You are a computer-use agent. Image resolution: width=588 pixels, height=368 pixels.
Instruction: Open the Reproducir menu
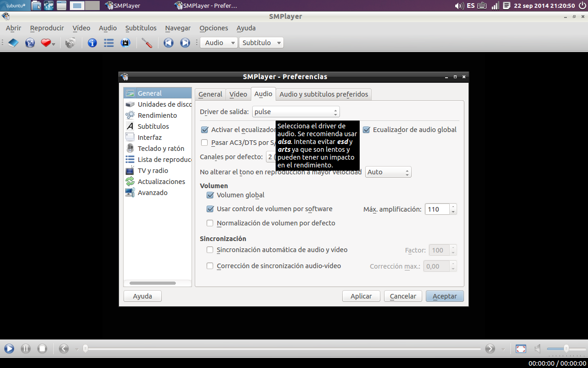coord(47,28)
